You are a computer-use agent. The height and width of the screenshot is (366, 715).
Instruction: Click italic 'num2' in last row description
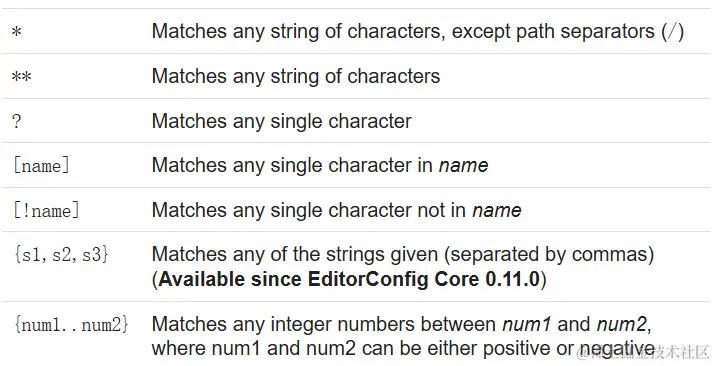[x=622, y=325]
